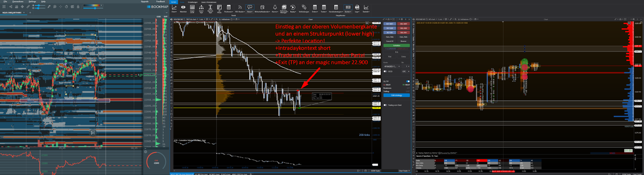Open Bookmap Settings menu
The image size is (644, 175).
[x=32, y=2]
